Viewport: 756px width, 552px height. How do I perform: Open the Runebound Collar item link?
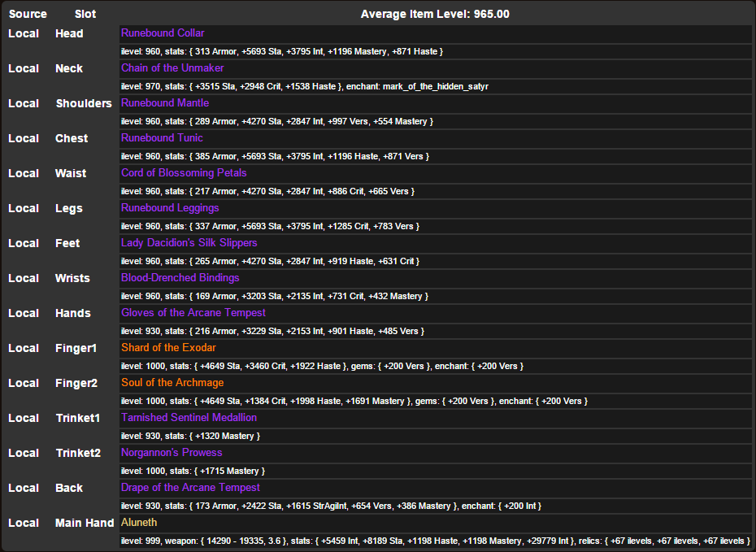[x=163, y=33]
